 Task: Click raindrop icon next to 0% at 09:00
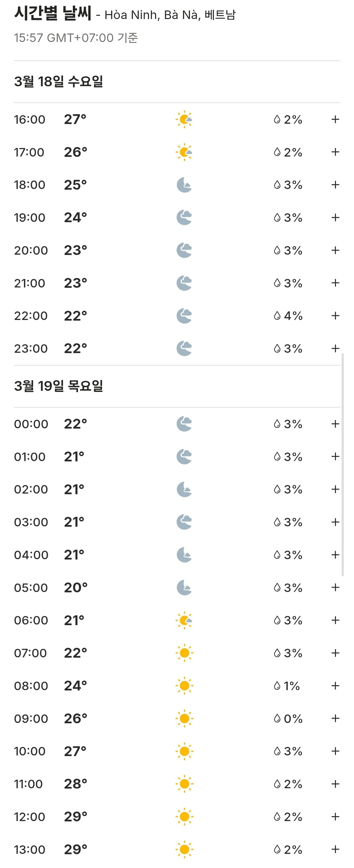point(277,718)
